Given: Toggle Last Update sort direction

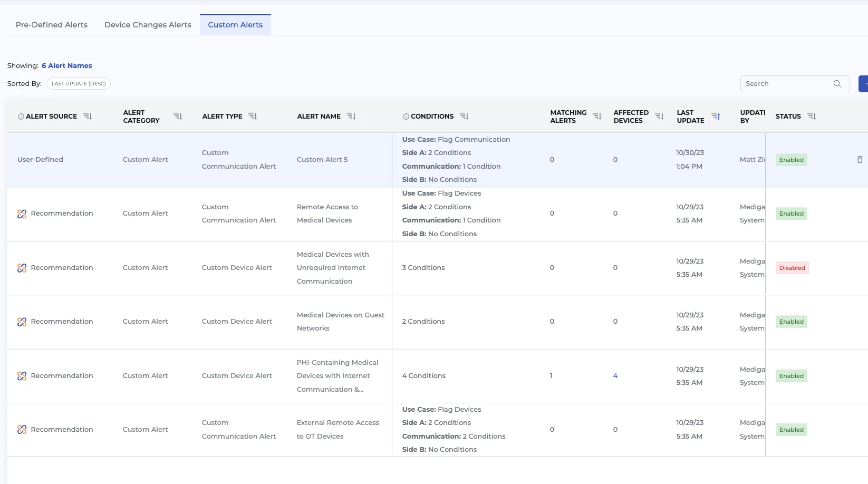Looking at the screenshot, I should (716, 117).
